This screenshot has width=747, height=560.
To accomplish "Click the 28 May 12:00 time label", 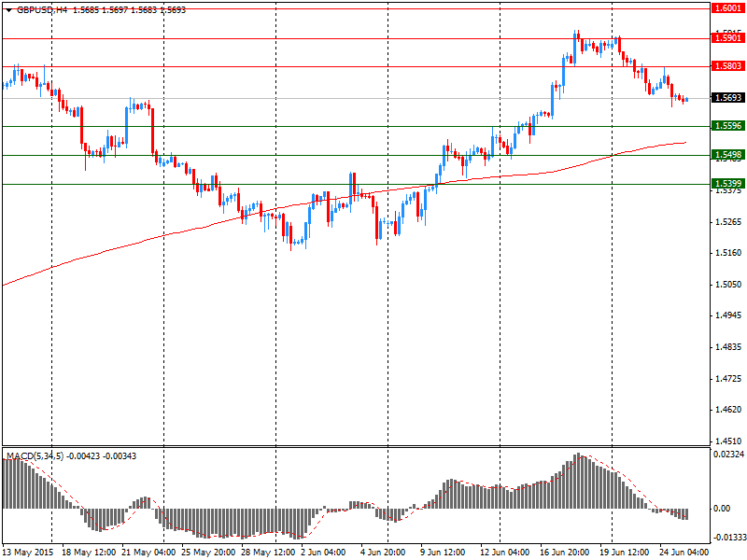I will pos(268,553).
